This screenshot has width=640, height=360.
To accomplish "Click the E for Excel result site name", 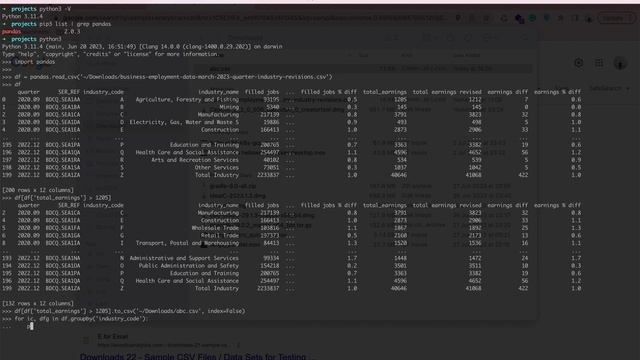I will [113, 337].
